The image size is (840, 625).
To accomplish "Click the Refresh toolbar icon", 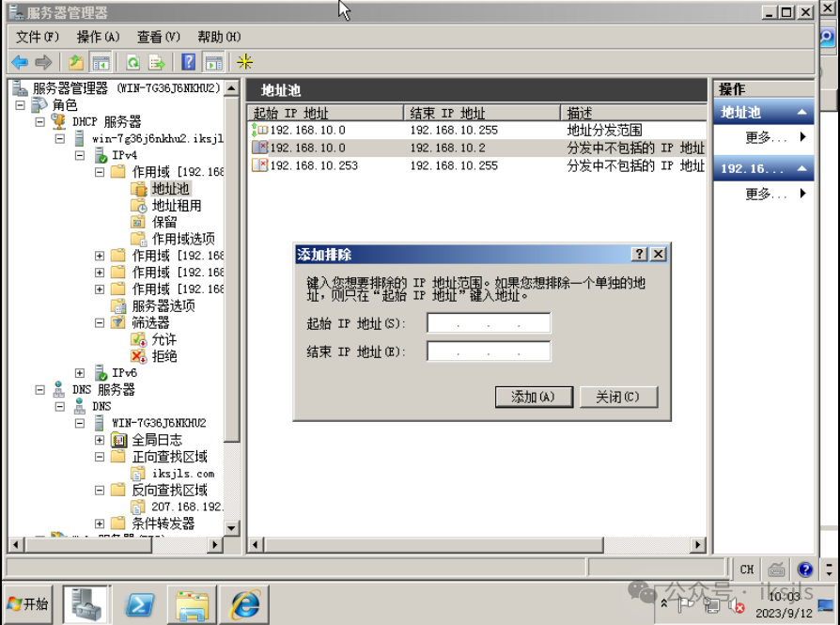I will pyautogui.click(x=132, y=62).
